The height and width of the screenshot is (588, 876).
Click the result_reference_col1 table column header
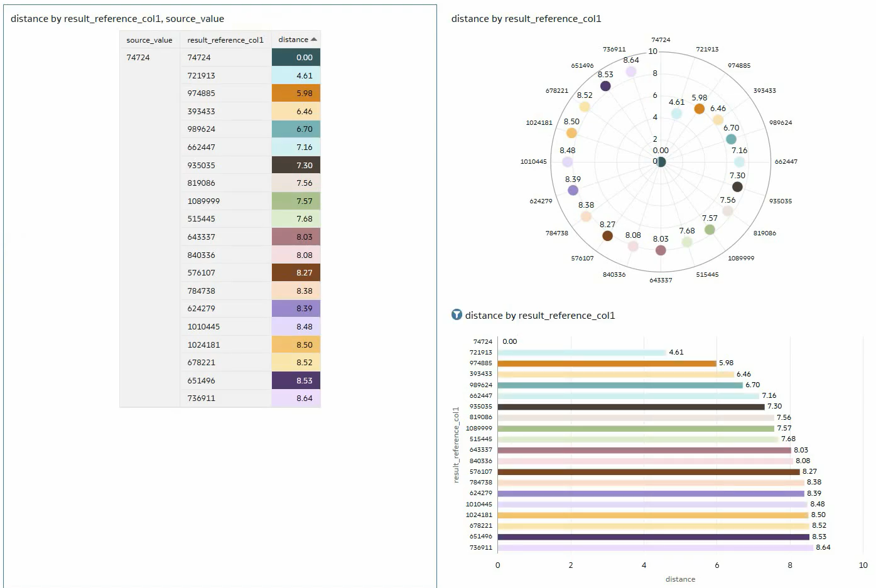tap(225, 40)
